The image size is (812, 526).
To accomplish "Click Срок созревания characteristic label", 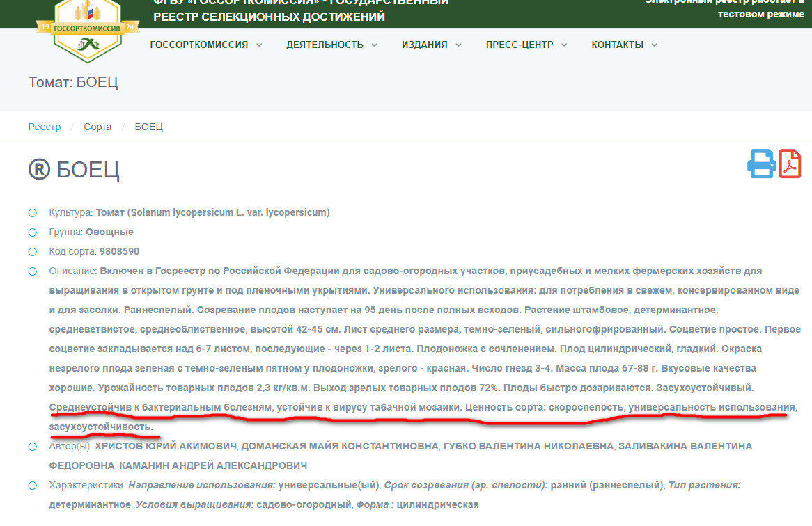I will [466, 485].
